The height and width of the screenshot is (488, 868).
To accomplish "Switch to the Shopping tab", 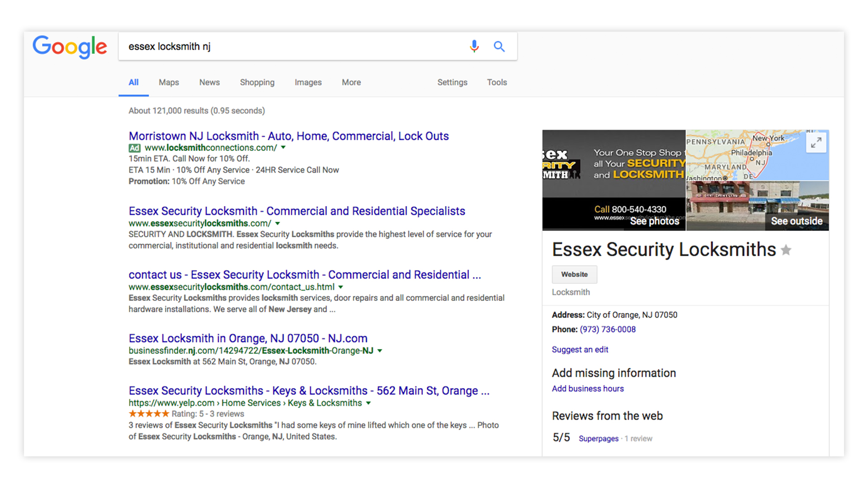I will (257, 82).
